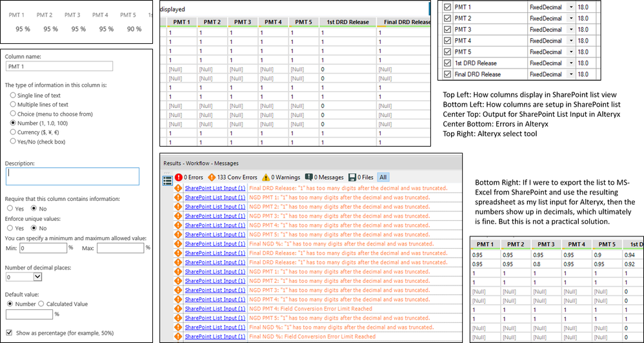The height and width of the screenshot is (343, 644).
Task: Open SharePoint List Input link on NGD PMT 4 Limit Reached row
Action: 216,309
